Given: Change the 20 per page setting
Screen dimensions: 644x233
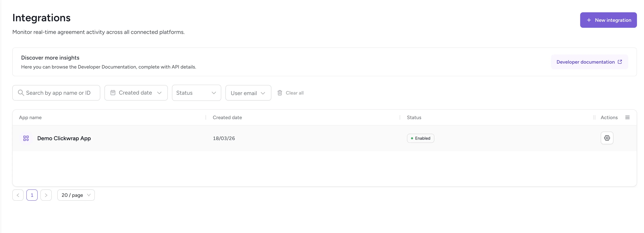Looking at the screenshot, I should pos(76,195).
